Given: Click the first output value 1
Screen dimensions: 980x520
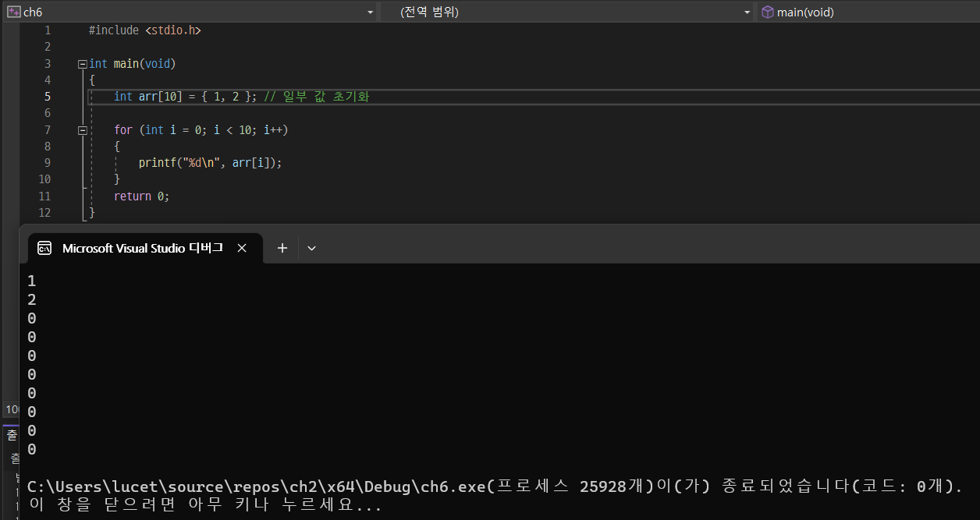Looking at the screenshot, I should pos(32,281).
